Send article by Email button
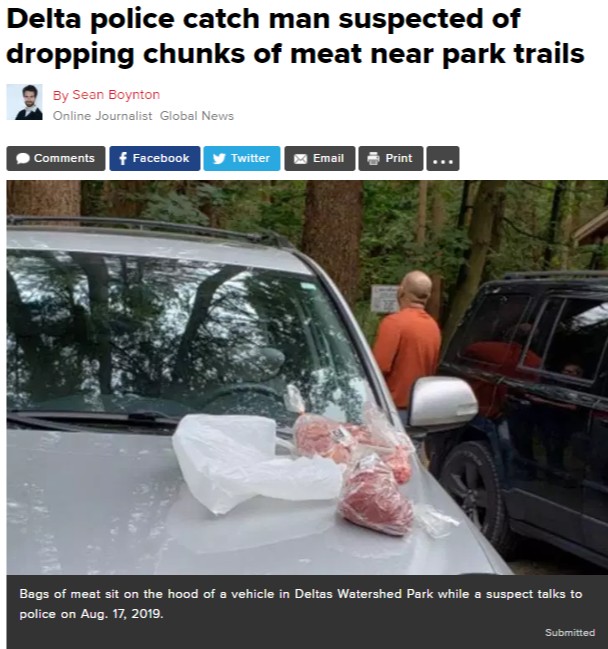Screen dimensions: 608x649 pos(320,159)
